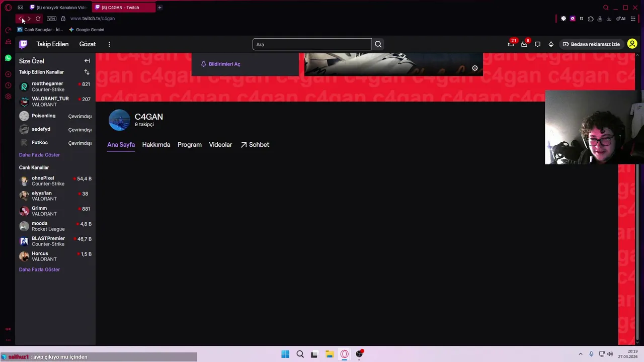Open the Opera profile account icon
The image size is (644, 362).
(x=600, y=19)
